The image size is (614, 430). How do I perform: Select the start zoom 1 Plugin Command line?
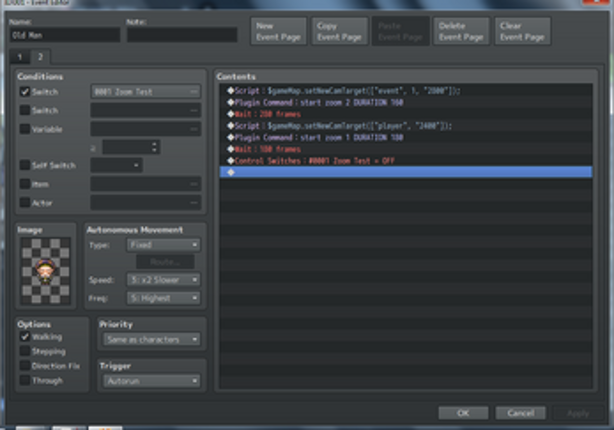tap(406, 137)
